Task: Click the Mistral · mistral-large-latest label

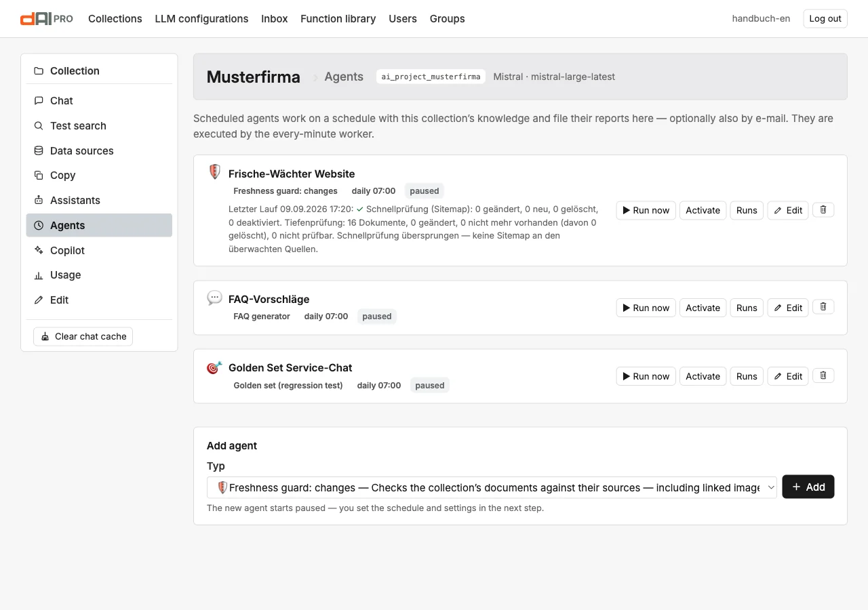Action: click(554, 77)
